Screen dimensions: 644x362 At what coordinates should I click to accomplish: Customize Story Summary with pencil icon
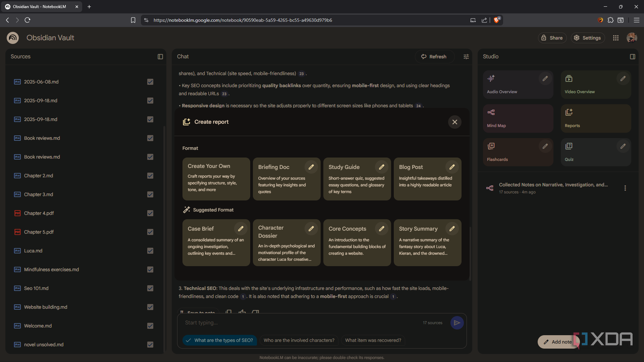pos(452,229)
